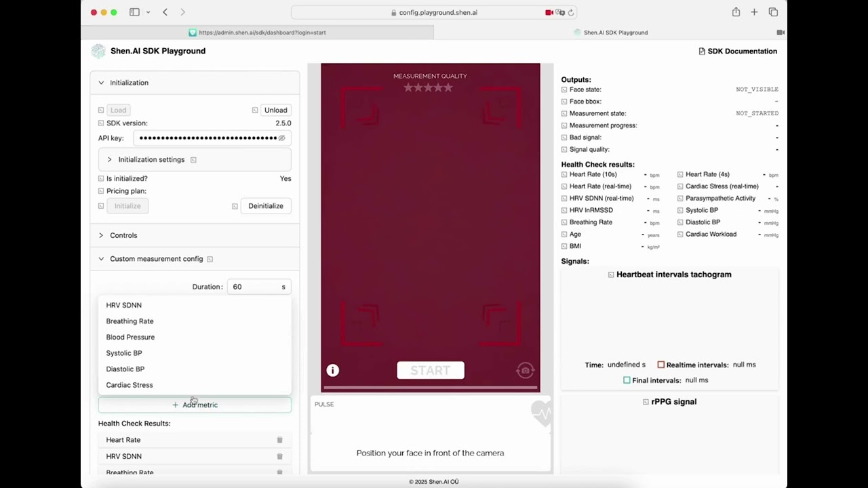The image size is (868, 488).
Task: Select Cardiac Stress from metric dropdown
Action: (x=195, y=385)
